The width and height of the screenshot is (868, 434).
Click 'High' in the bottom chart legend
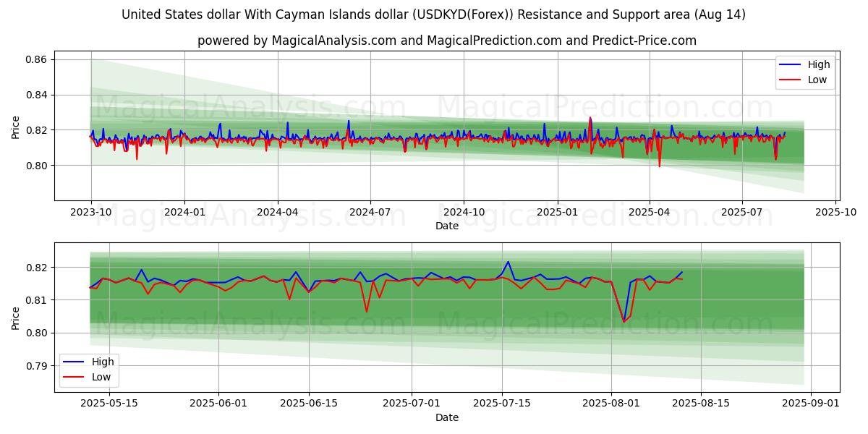[x=103, y=362]
